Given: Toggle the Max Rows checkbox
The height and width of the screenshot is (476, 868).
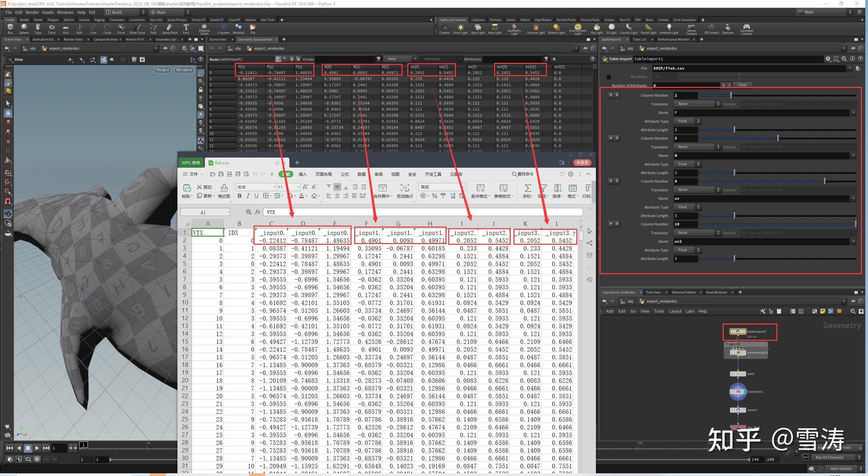Looking at the screenshot, I should point(609,77).
